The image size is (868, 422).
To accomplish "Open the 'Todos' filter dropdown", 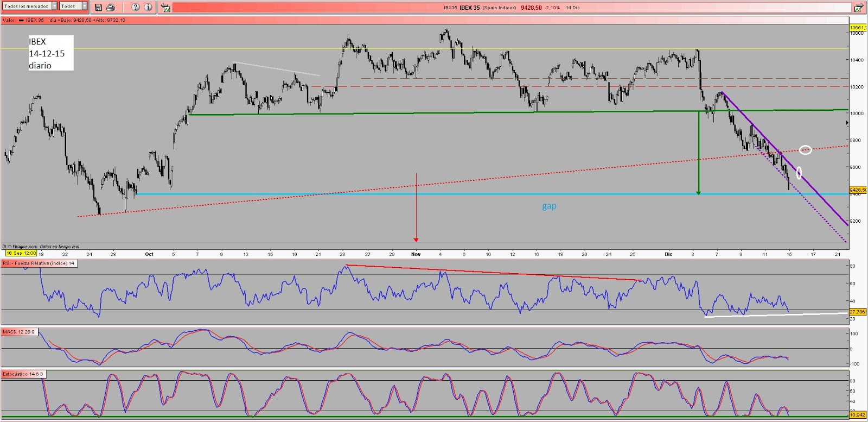I will 73,6.
